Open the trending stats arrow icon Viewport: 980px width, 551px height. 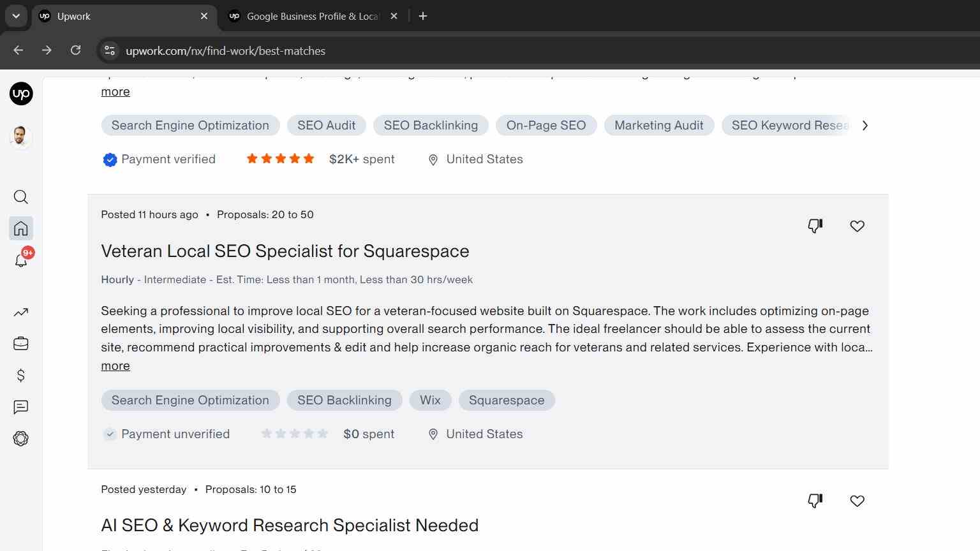coord(21,312)
